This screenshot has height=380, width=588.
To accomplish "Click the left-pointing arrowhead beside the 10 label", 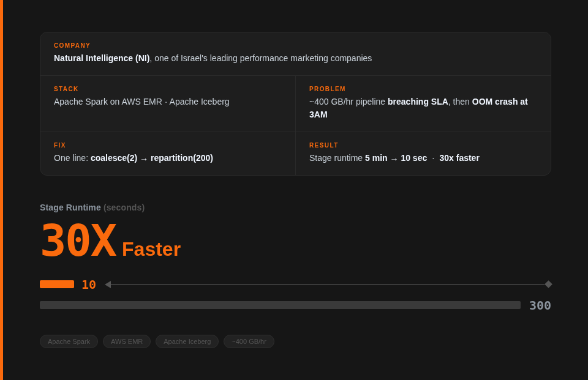I will pos(108,285).
